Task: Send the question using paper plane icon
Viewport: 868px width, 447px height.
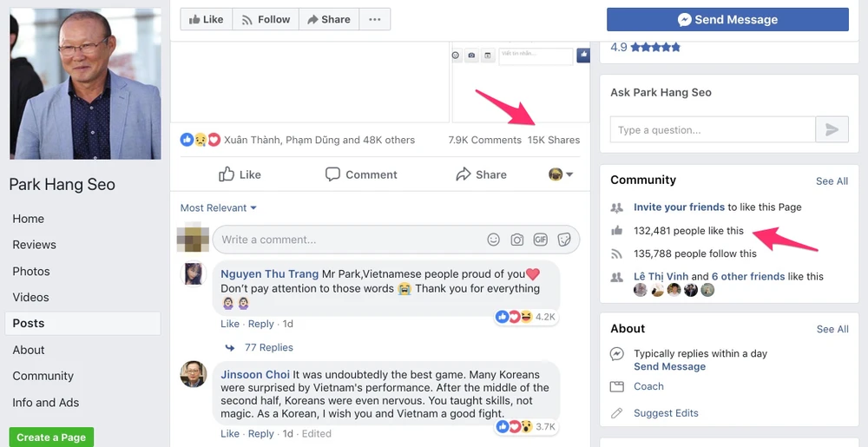Action: 832,129
